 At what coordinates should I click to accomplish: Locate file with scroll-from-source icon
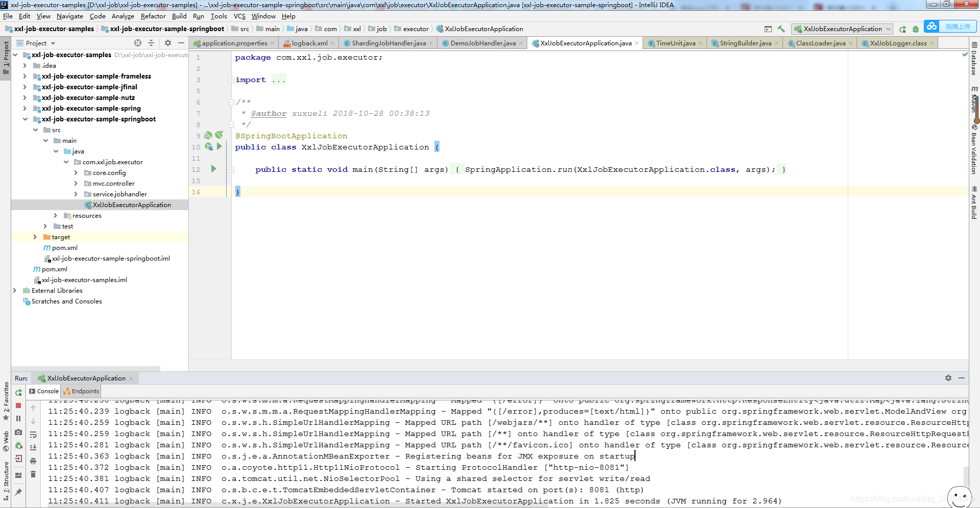[x=138, y=43]
